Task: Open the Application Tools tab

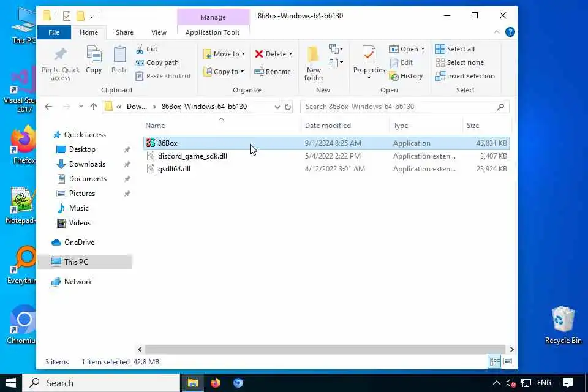Action: point(213,32)
